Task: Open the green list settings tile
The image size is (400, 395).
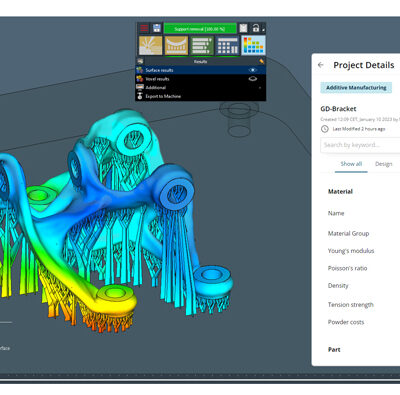Action: pos(202,45)
